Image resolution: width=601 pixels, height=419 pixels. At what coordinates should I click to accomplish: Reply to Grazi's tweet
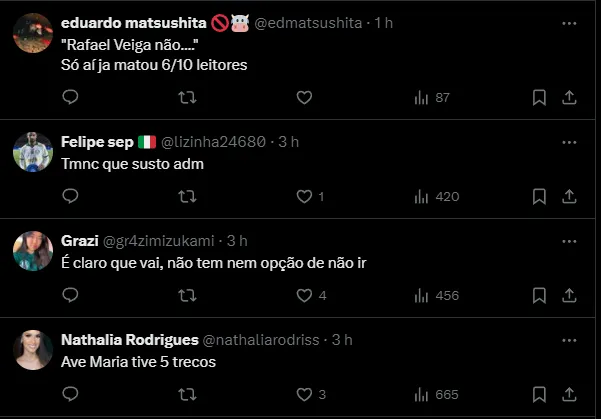pos(70,296)
